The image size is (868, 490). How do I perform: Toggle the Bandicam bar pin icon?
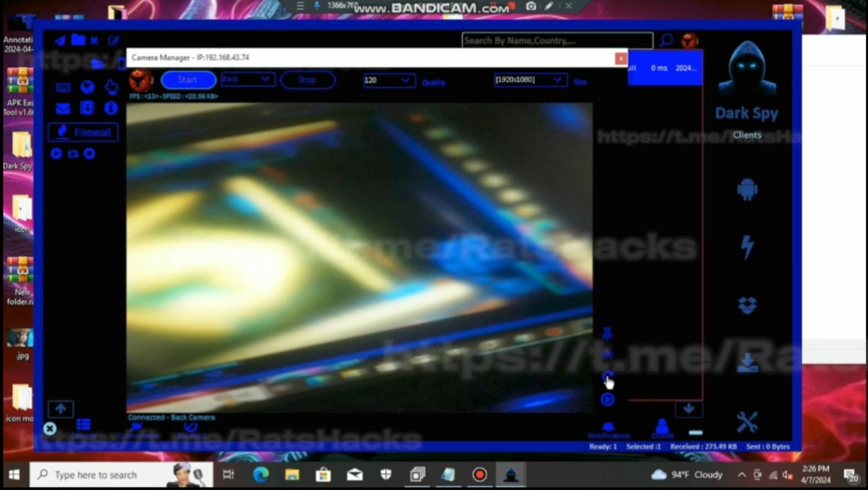(317, 6)
